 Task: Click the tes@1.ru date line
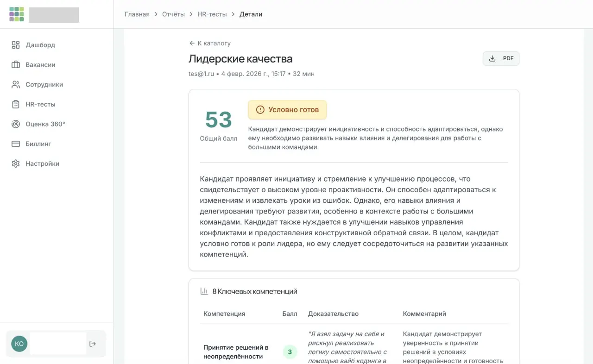click(x=252, y=74)
